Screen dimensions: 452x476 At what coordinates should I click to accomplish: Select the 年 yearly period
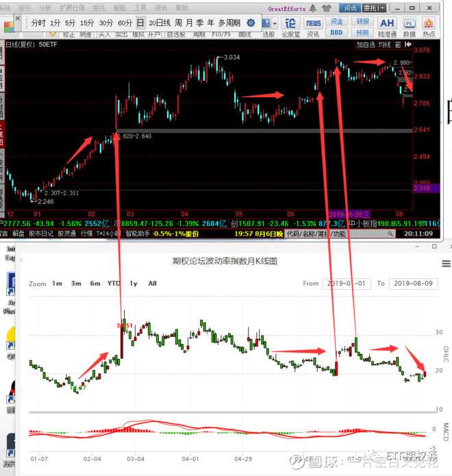point(210,23)
